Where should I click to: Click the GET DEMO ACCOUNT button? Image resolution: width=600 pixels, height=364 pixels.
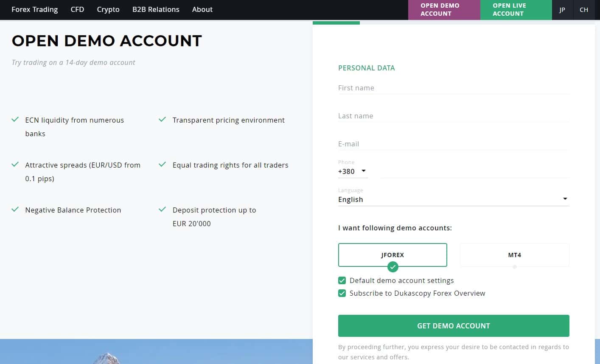[454, 326]
